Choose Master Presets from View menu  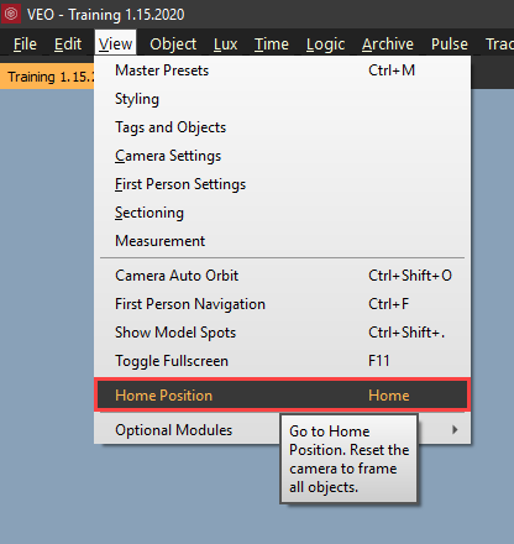pos(282,70)
